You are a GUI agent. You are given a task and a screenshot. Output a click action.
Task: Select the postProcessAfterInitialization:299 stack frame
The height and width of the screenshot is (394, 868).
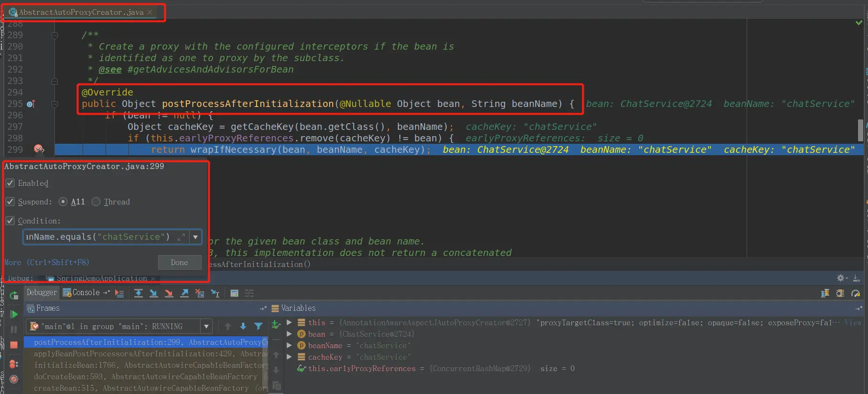(146, 342)
